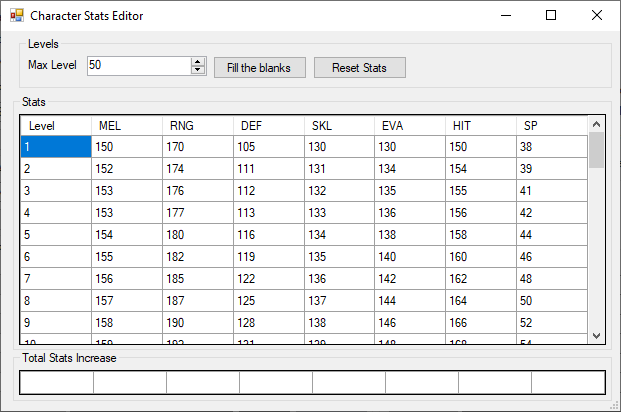The image size is (621, 412).
Task: Select the DEF cell with value 128
Action: click(x=269, y=323)
